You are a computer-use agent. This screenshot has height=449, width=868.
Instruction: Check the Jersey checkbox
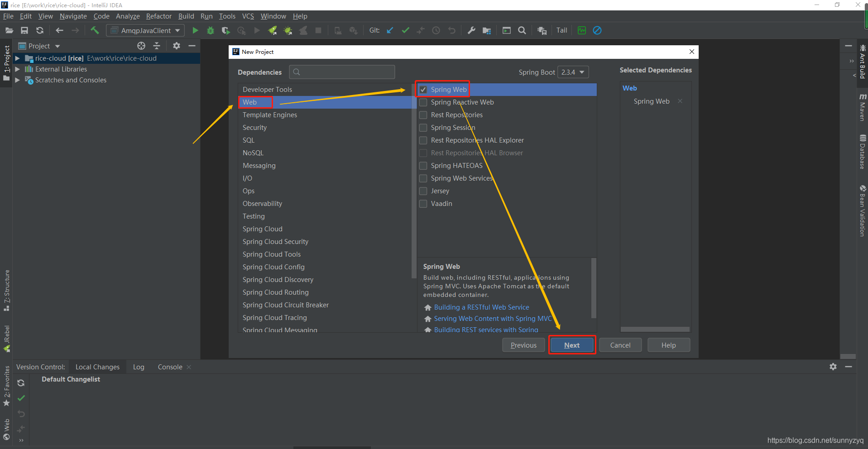(423, 191)
